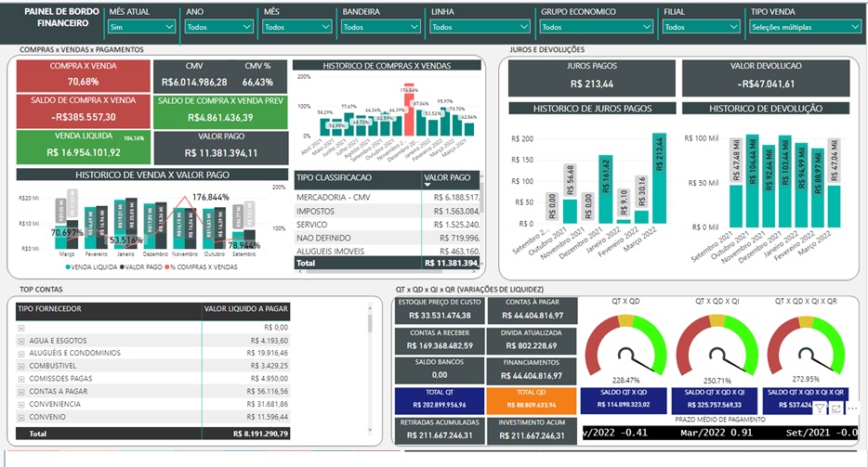The width and height of the screenshot is (868, 467).
Task: Open the more options ellipsis menu
Action: point(852,409)
